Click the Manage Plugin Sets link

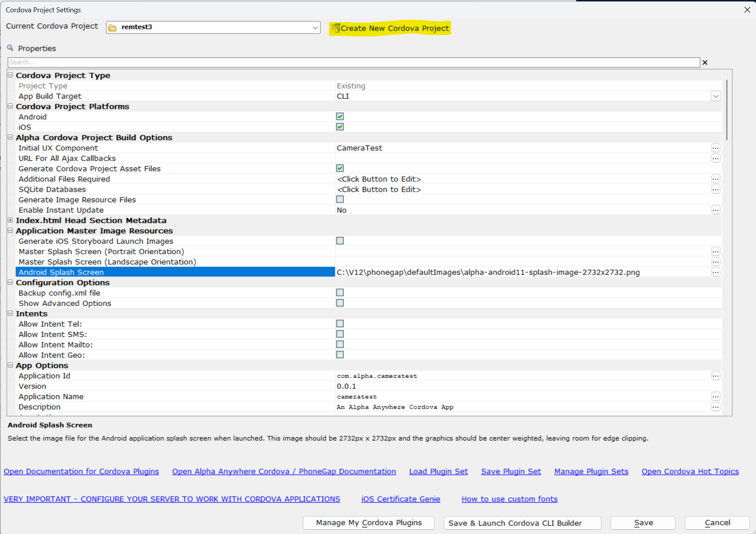pyautogui.click(x=591, y=471)
